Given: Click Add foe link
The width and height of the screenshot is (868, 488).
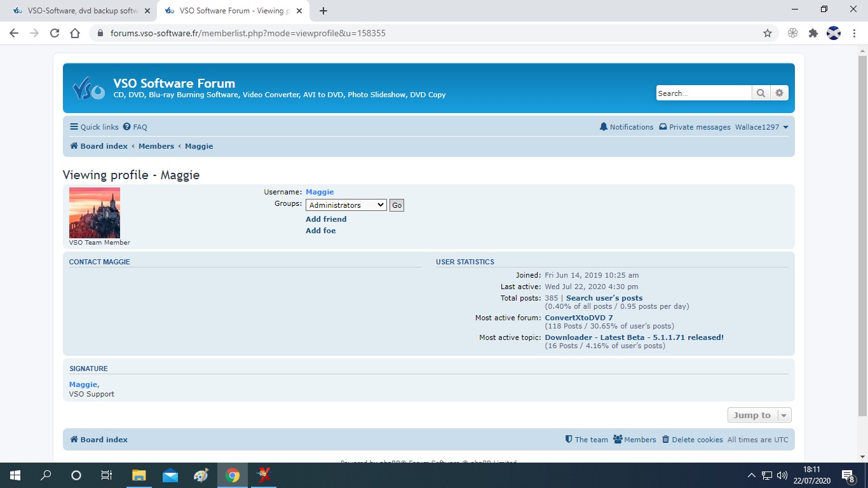Looking at the screenshot, I should [x=321, y=231].
